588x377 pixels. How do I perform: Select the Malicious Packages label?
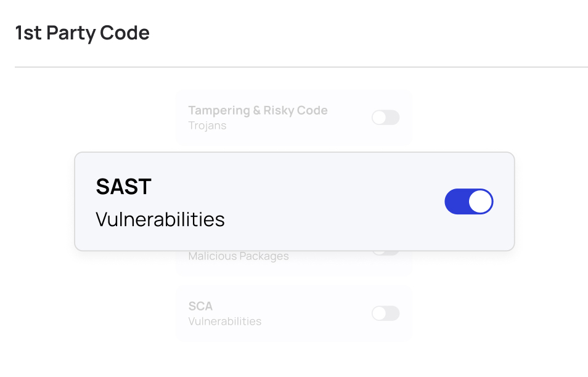(x=239, y=256)
